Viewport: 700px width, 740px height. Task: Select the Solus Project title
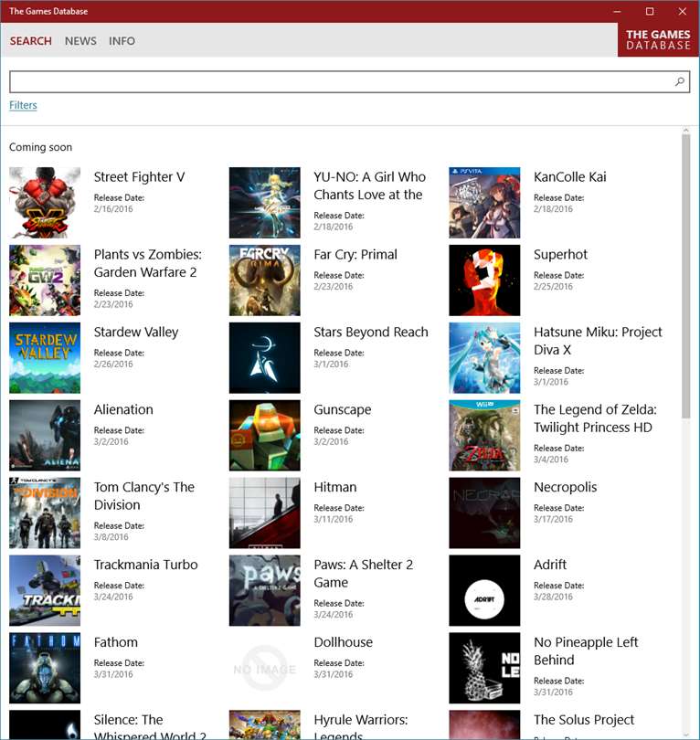[584, 720]
